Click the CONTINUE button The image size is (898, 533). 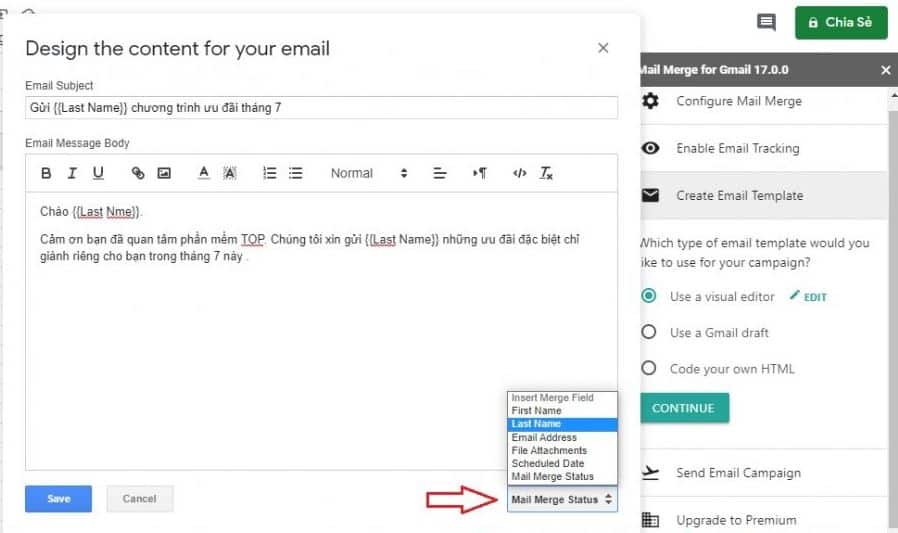pyautogui.click(x=684, y=408)
